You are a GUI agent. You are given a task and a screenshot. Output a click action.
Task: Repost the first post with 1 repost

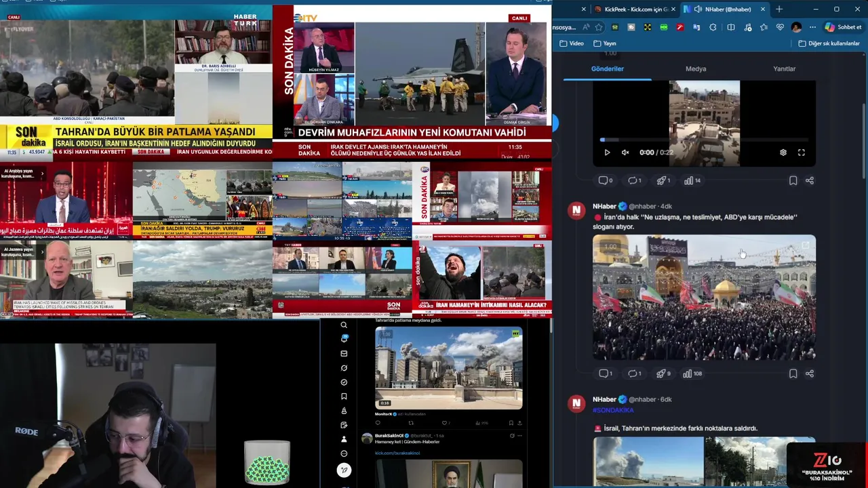[635, 180]
